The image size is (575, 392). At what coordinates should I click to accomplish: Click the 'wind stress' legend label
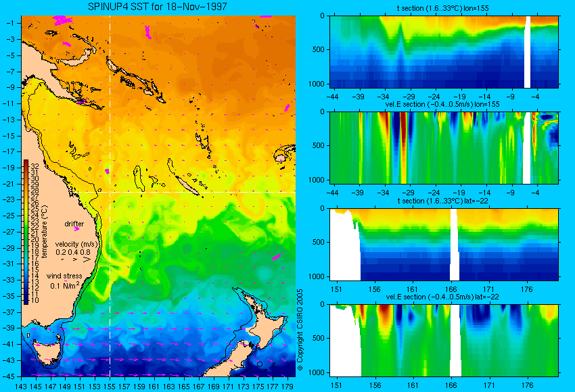tap(64, 276)
